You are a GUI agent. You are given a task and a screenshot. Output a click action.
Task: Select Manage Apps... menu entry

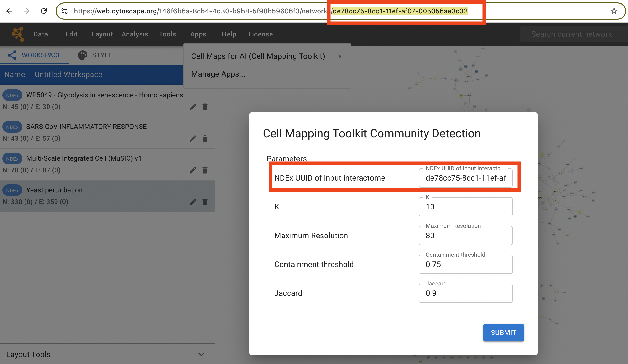point(267,74)
